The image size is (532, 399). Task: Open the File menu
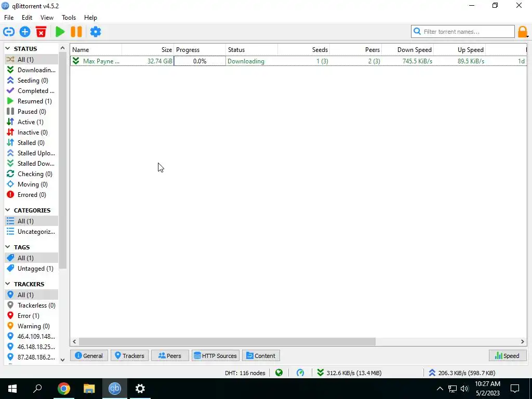pyautogui.click(x=9, y=18)
